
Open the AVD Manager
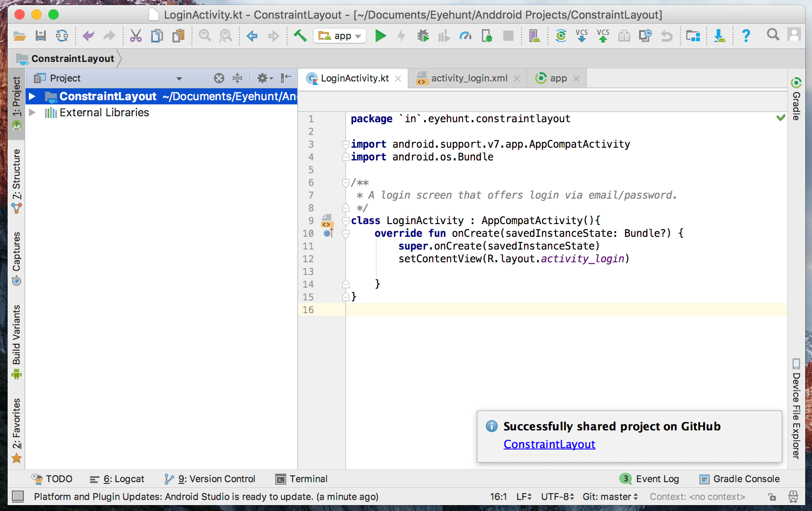(x=535, y=36)
